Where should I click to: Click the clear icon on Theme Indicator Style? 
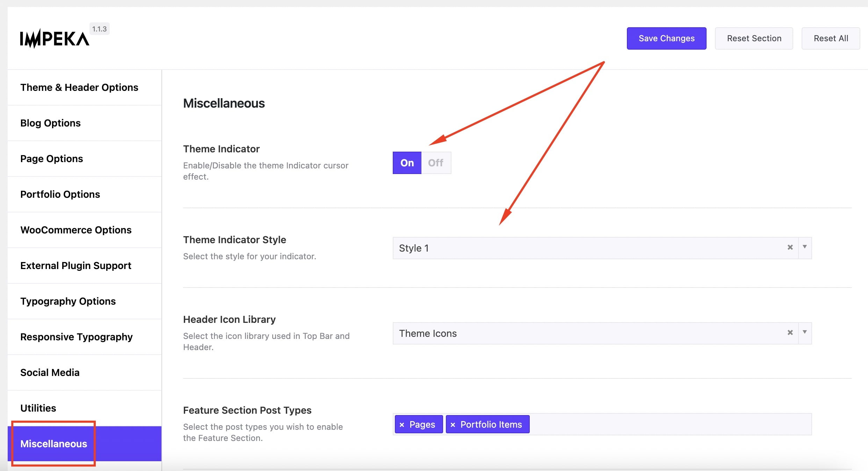coord(790,248)
